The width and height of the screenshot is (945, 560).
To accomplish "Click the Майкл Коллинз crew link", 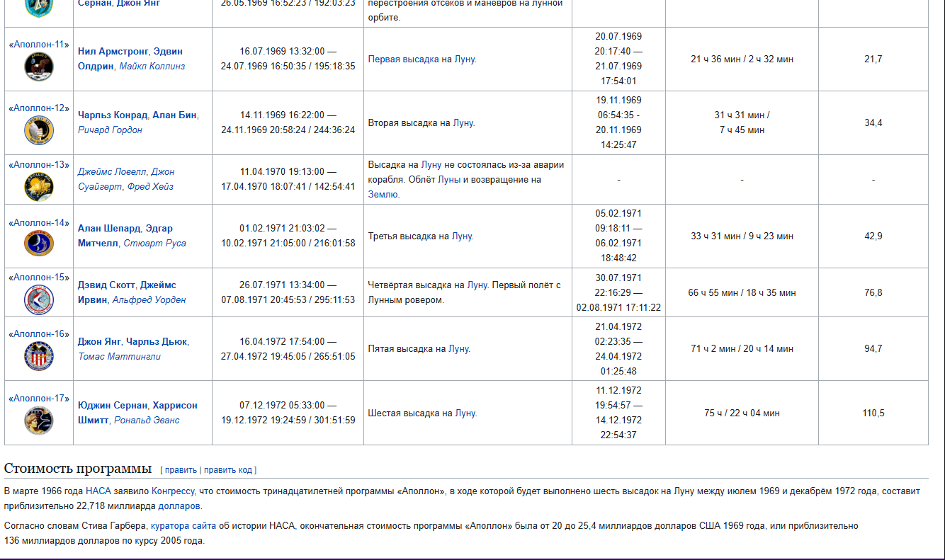I will [x=152, y=67].
